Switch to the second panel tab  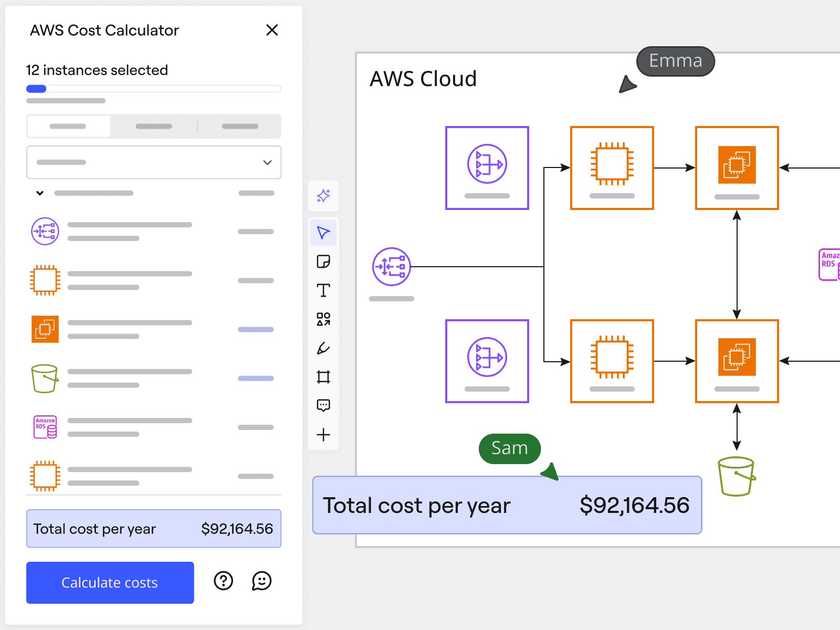(x=154, y=127)
